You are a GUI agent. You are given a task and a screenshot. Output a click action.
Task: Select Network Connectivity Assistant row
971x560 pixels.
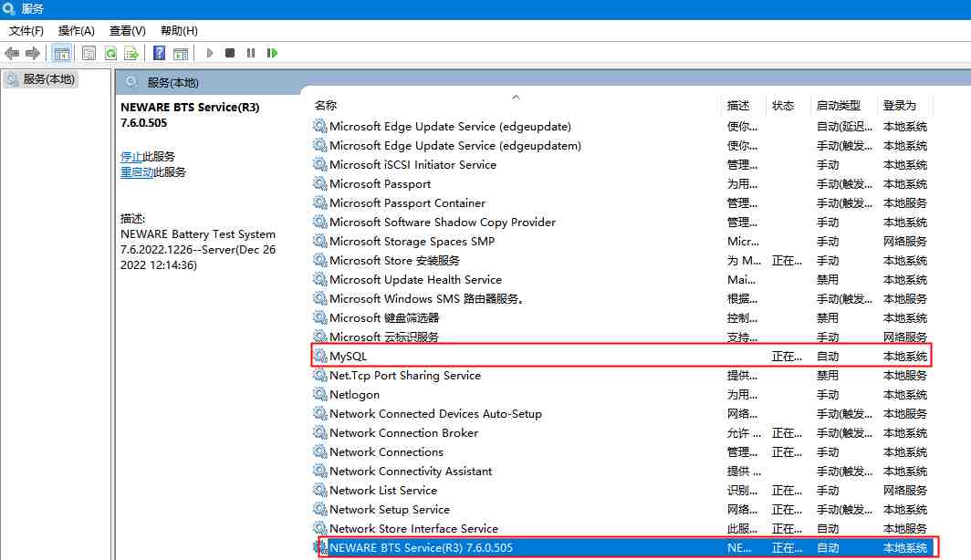(621, 472)
